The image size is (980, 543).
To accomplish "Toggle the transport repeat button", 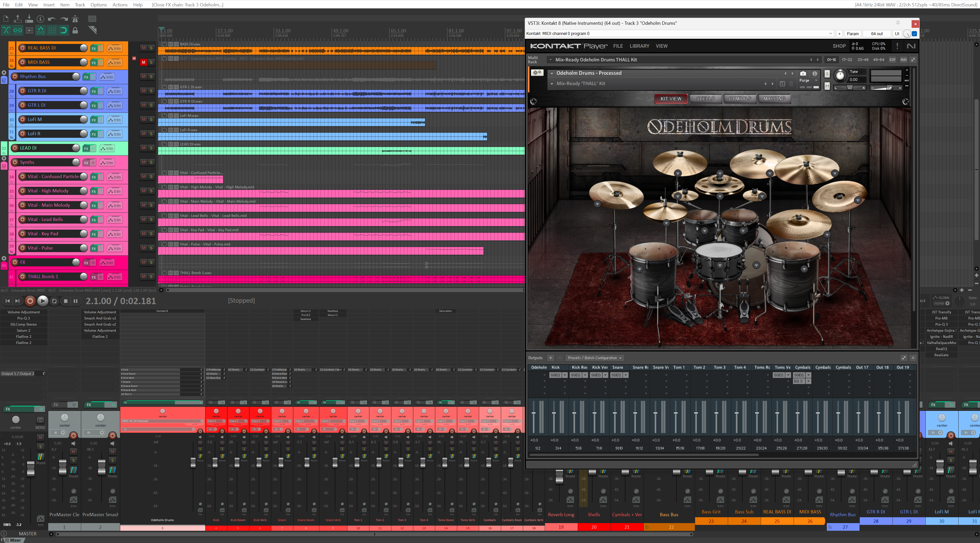I will click(x=54, y=301).
